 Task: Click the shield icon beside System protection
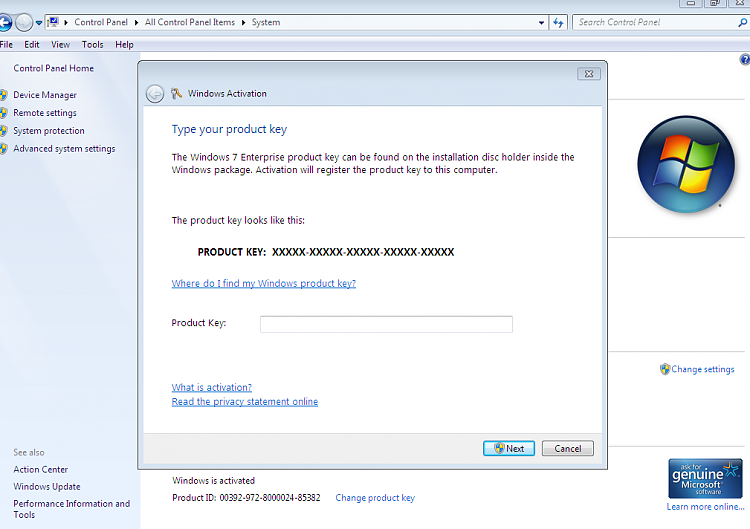coord(3,131)
